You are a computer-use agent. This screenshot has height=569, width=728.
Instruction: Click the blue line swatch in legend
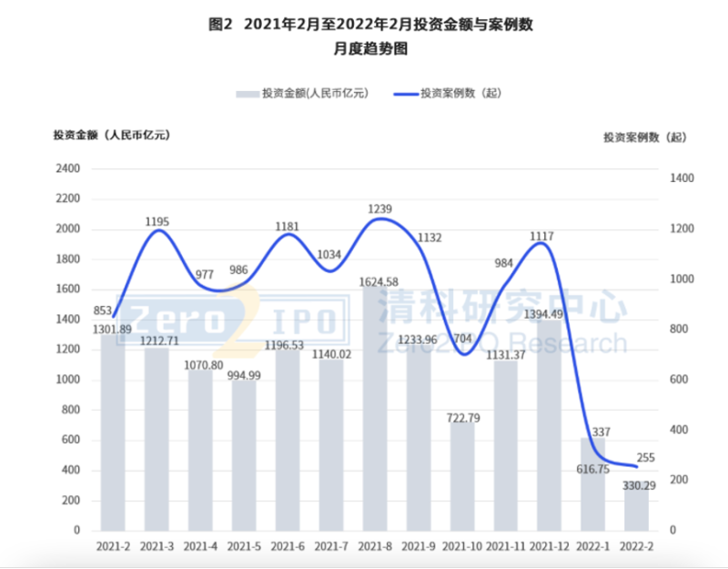(406, 94)
